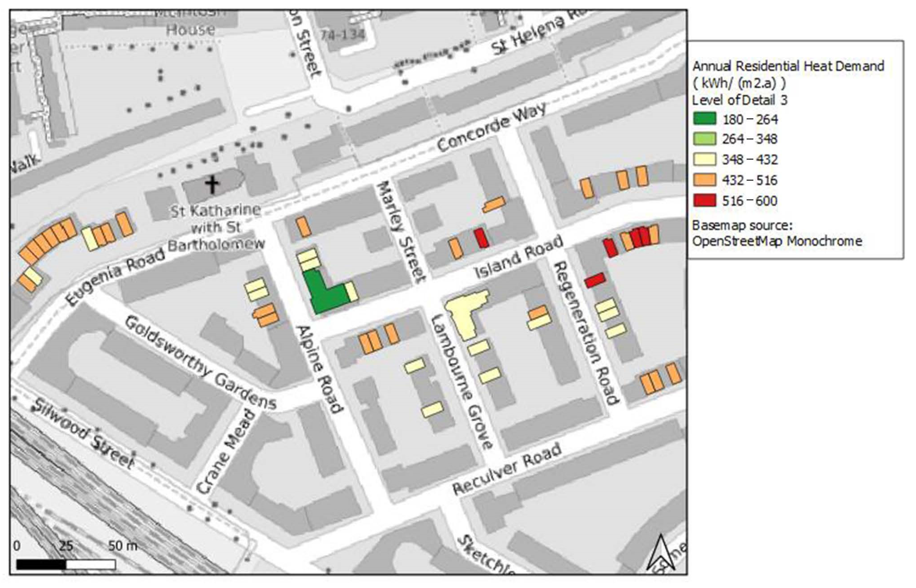
Task: Click the church cross symbol
Action: pyautogui.click(x=212, y=184)
